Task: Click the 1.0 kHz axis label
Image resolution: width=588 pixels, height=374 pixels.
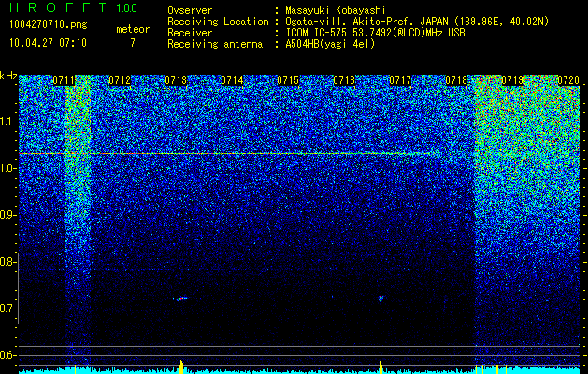Action: tap(7, 168)
